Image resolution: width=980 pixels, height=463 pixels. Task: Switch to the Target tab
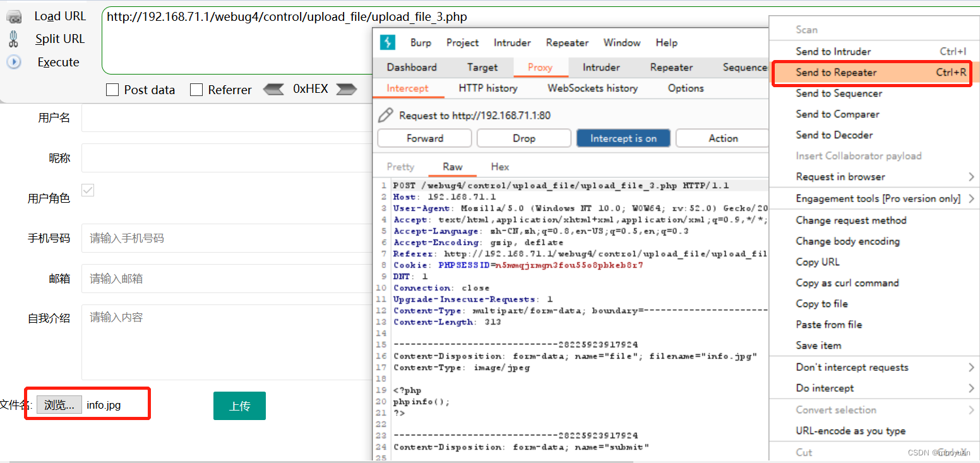pos(482,67)
